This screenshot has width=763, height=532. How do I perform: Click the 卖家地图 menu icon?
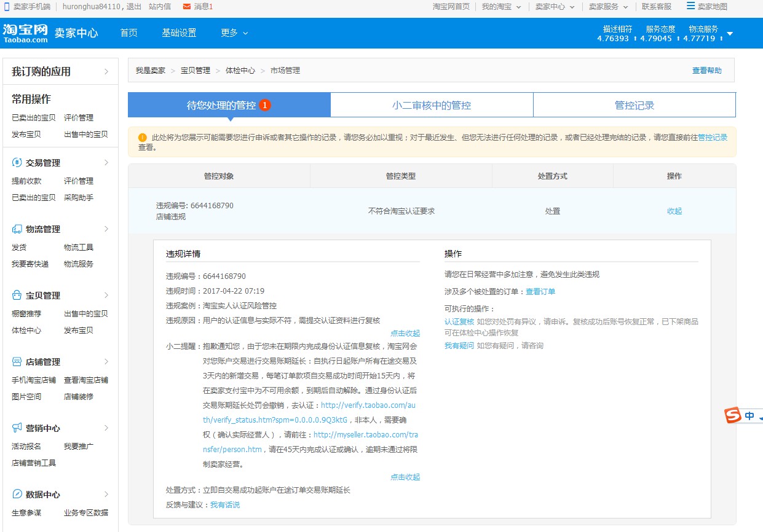[x=690, y=6]
